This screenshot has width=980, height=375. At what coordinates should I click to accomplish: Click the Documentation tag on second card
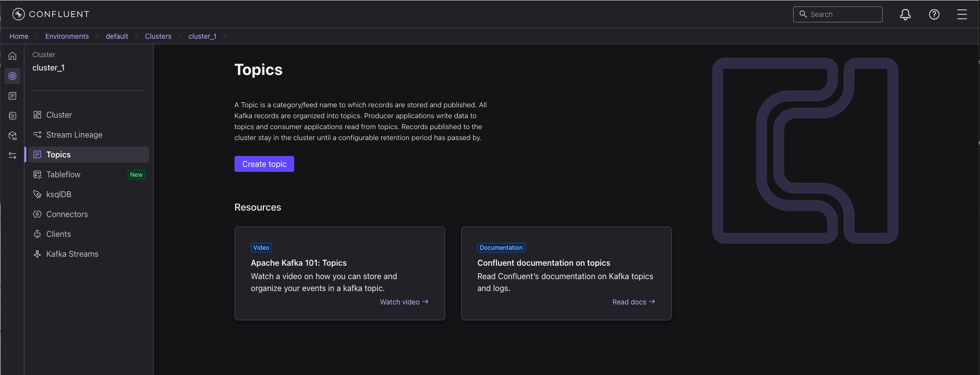click(501, 248)
